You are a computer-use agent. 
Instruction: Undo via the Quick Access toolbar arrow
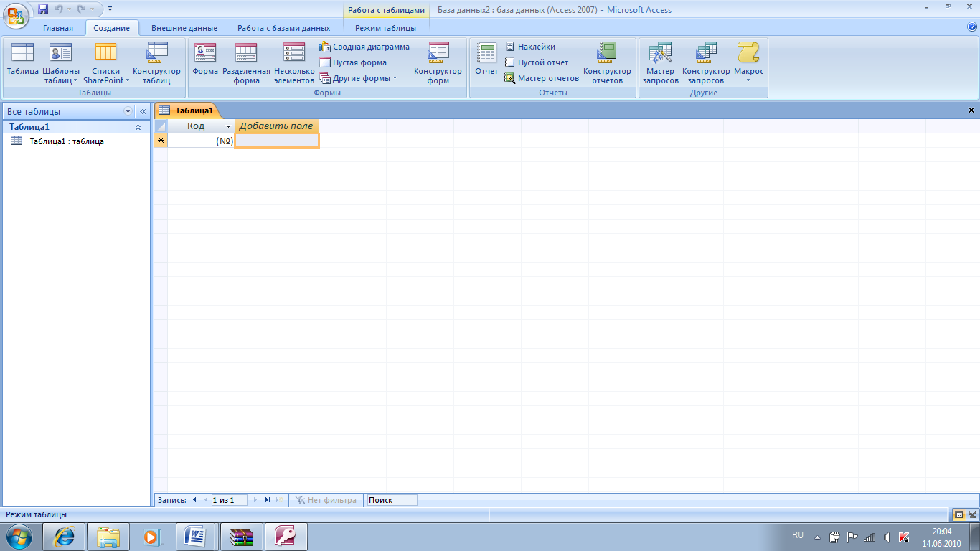click(x=59, y=9)
